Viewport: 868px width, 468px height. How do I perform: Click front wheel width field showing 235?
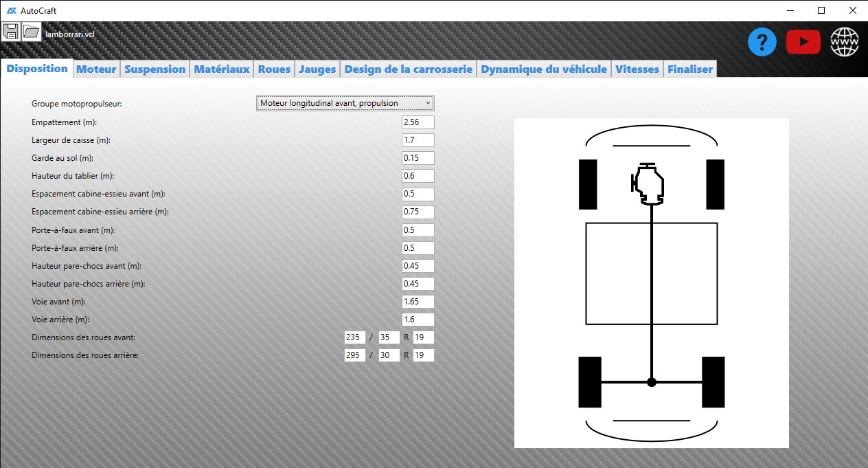coord(354,337)
